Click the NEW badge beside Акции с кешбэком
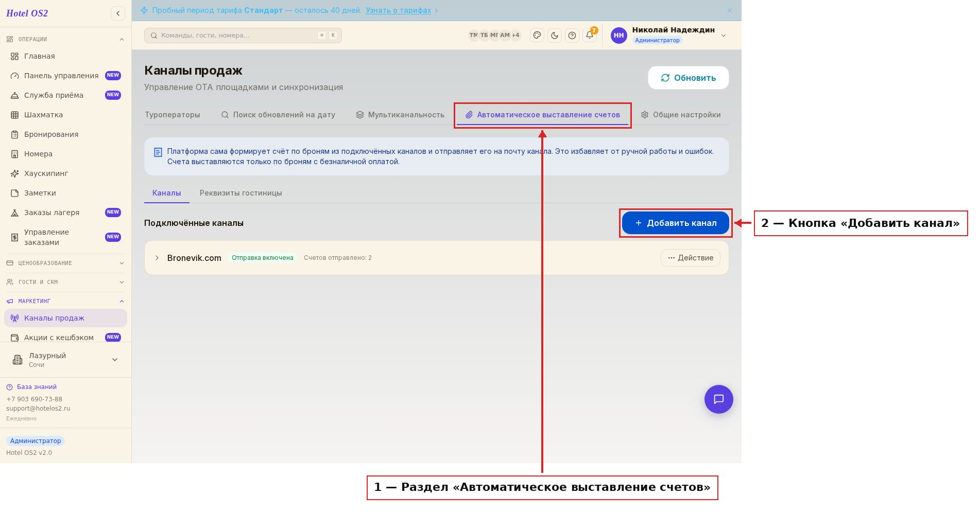The width and height of the screenshot is (980, 512). [113, 338]
